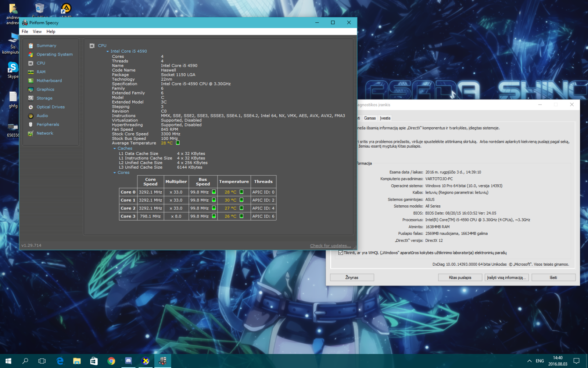Image resolution: width=588 pixels, height=368 pixels.
Task: Open the notification center icon
Action: click(x=577, y=361)
